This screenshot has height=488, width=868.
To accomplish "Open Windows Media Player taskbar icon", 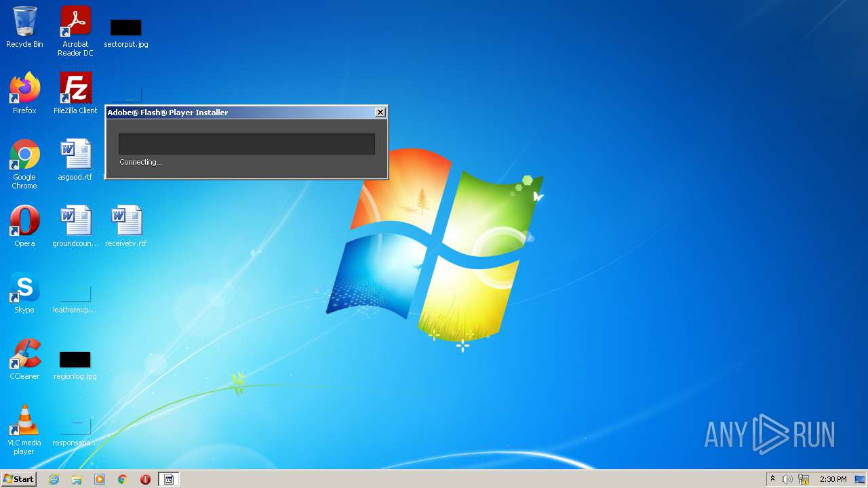I will tap(100, 479).
